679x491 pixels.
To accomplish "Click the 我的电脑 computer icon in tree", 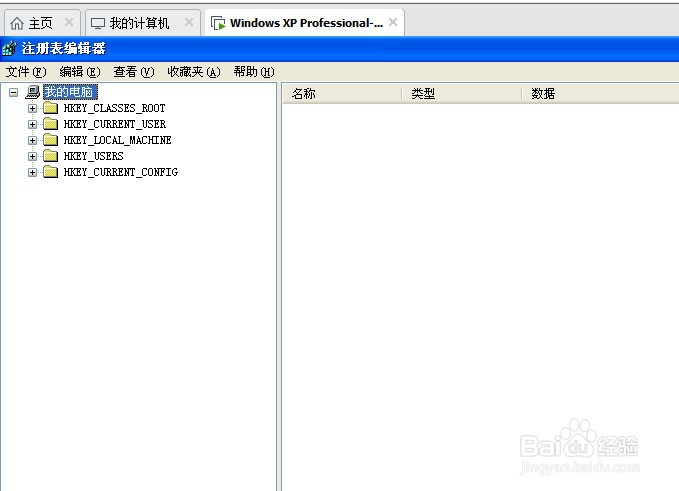I will pyautogui.click(x=32, y=92).
